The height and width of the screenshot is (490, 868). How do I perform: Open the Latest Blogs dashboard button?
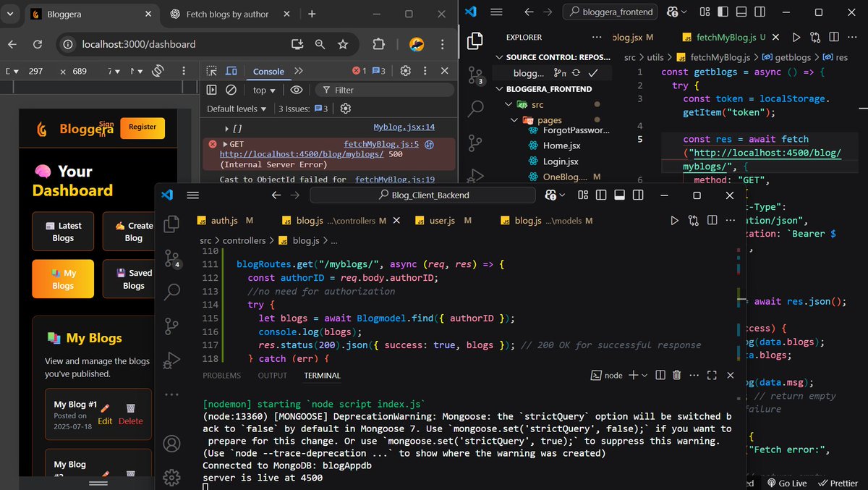(x=63, y=232)
